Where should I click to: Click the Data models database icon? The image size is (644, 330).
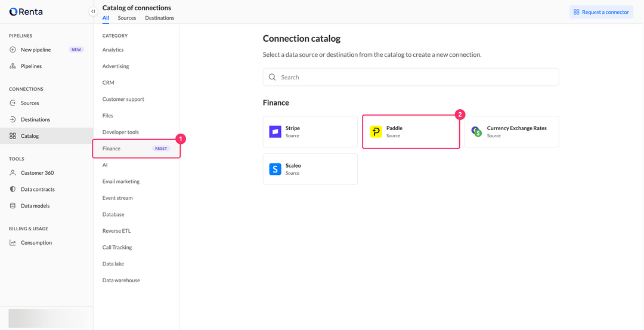[x=13, y=206]
